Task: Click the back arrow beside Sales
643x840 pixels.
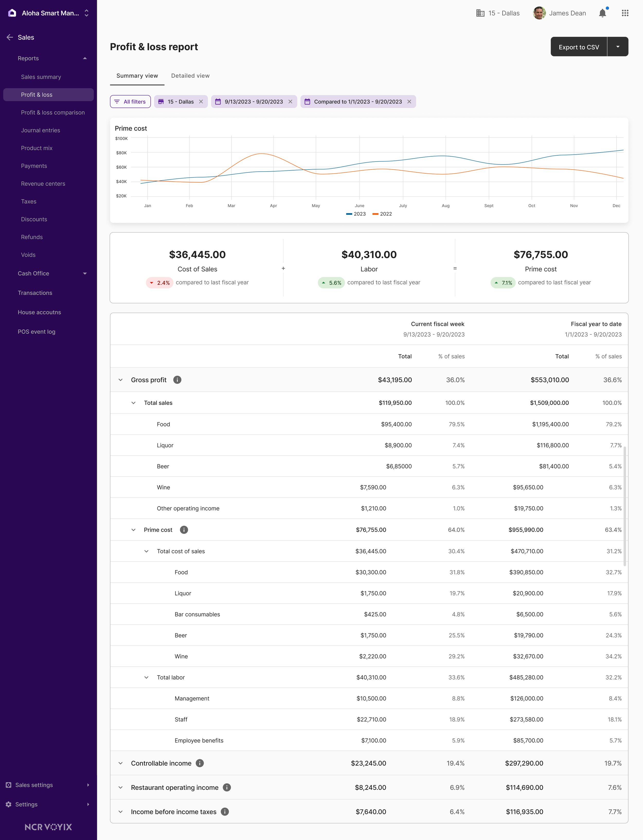Action: pos(10,37)
